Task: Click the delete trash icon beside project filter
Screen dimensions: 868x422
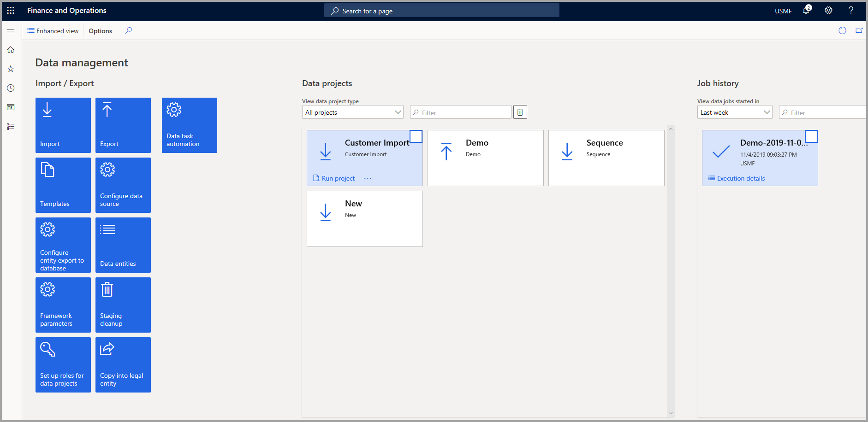Action: click(520, 112)
